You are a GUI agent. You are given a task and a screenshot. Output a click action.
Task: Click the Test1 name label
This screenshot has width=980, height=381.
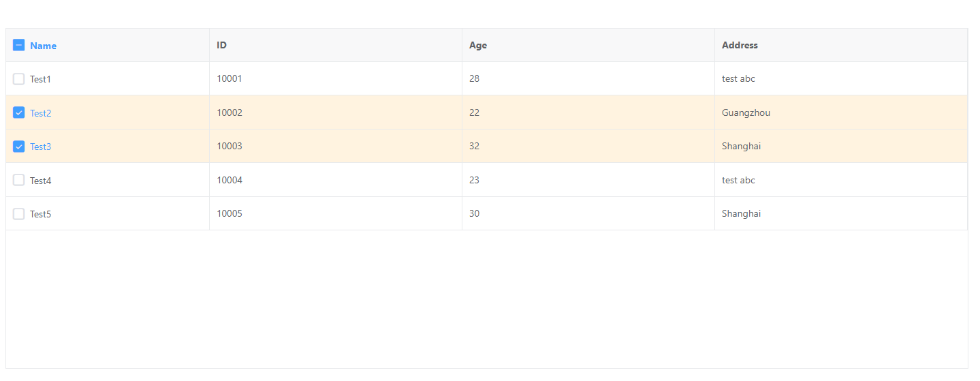[x=40, y=79]
